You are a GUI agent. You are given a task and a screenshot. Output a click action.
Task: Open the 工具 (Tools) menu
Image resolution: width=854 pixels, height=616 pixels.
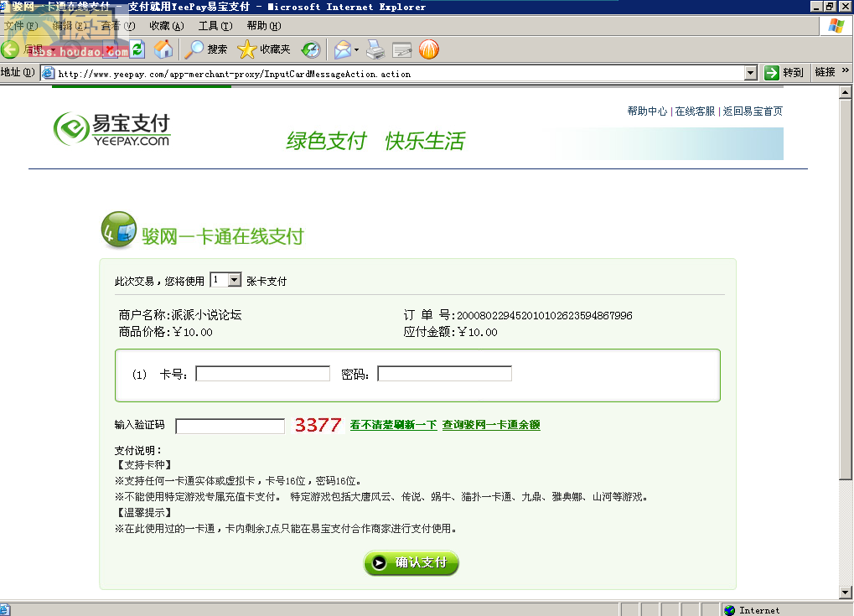pyautogui.click(x=215, y=26)
